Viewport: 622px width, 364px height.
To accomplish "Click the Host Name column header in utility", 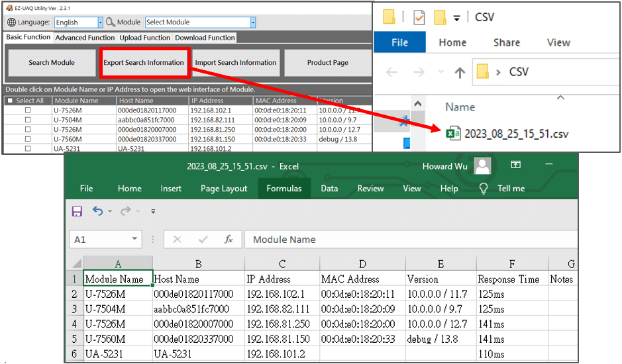I will pos(152,101).
